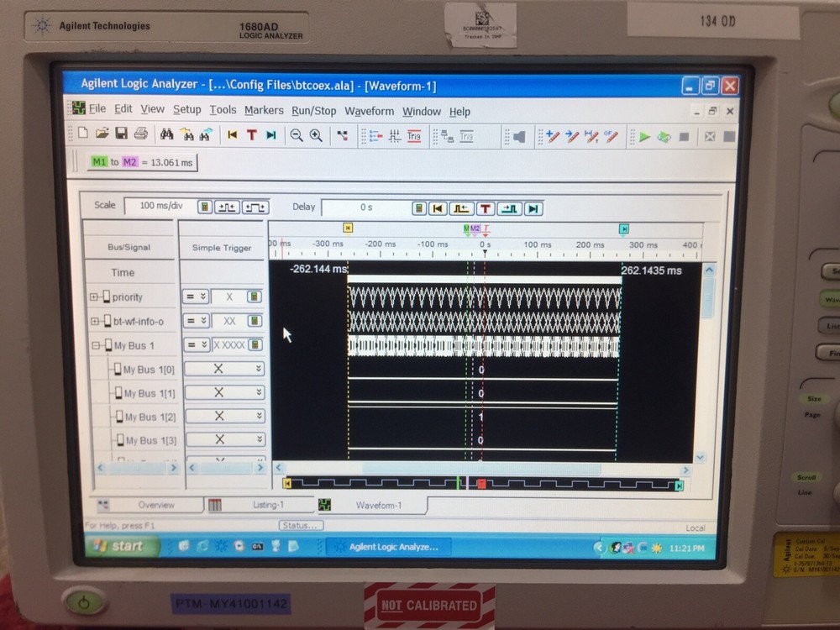Zoom in the waveform
The image size is (840, 630).
pyautogui.click(x=316, y=135)
